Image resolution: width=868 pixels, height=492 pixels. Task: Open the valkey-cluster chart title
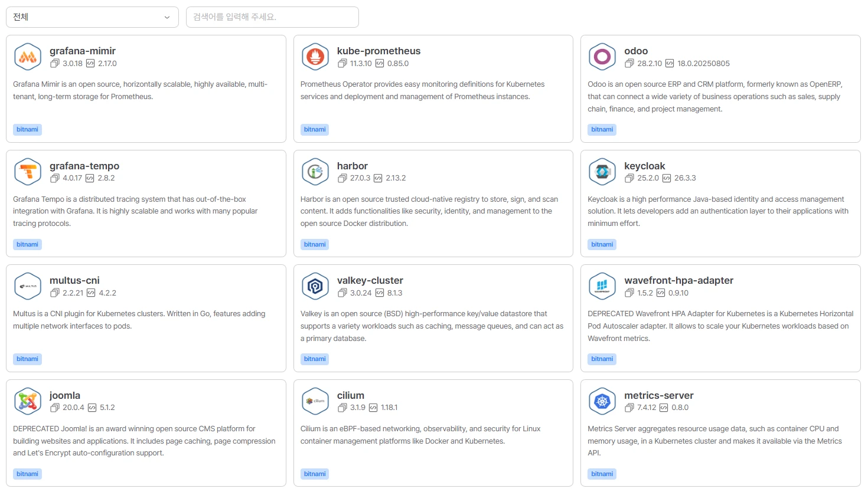(x=370, y=280)
